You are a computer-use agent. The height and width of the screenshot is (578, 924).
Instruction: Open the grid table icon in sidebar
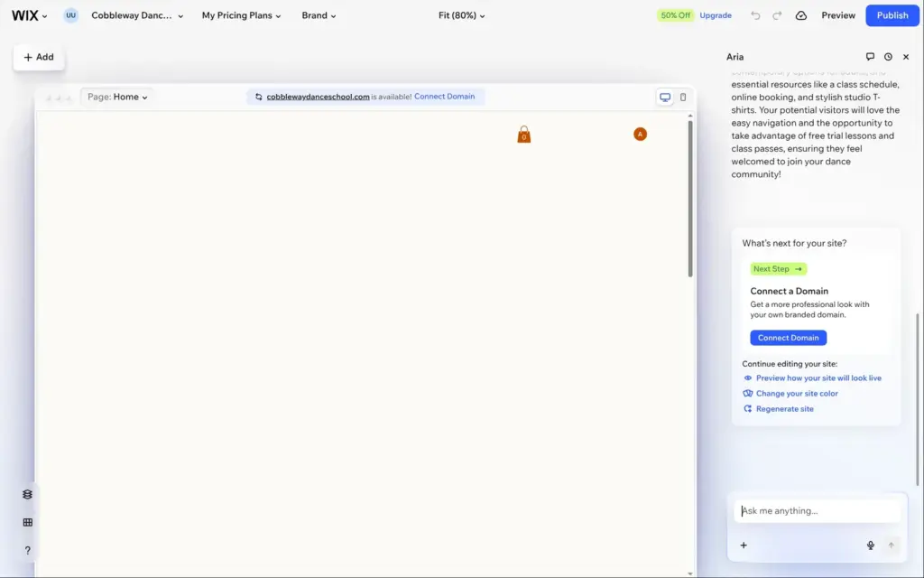coord(27,523)
